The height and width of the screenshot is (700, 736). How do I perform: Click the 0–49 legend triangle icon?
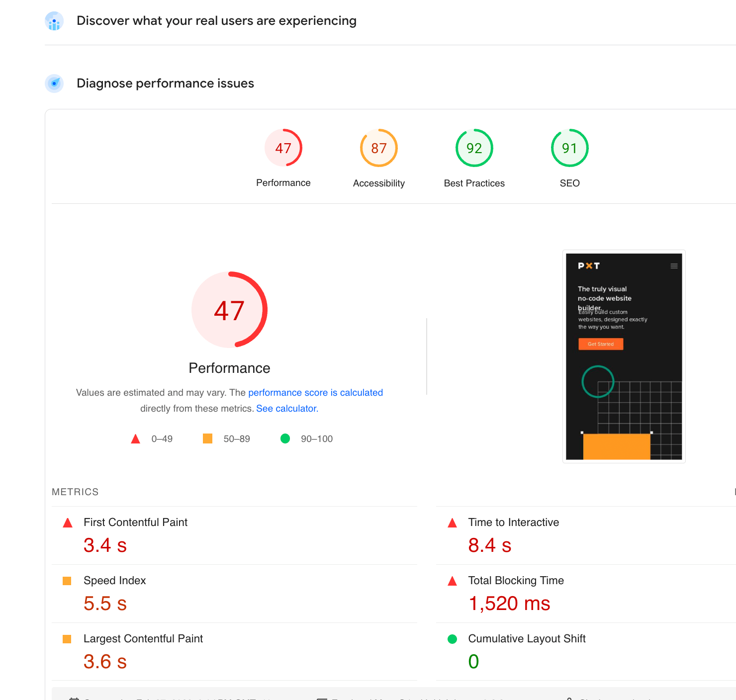[135, 438]
